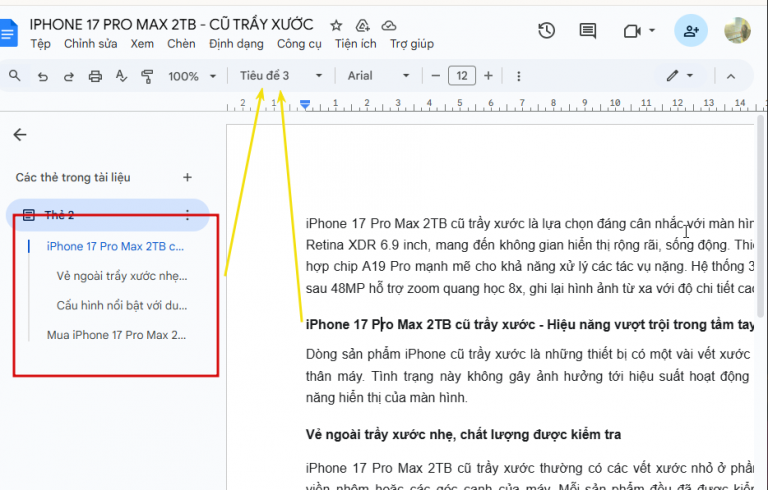Screen dimensions: 768x490
Task: Open the 100% zoom dropdown
Action: pyautogui.click(x=192, y=76)
